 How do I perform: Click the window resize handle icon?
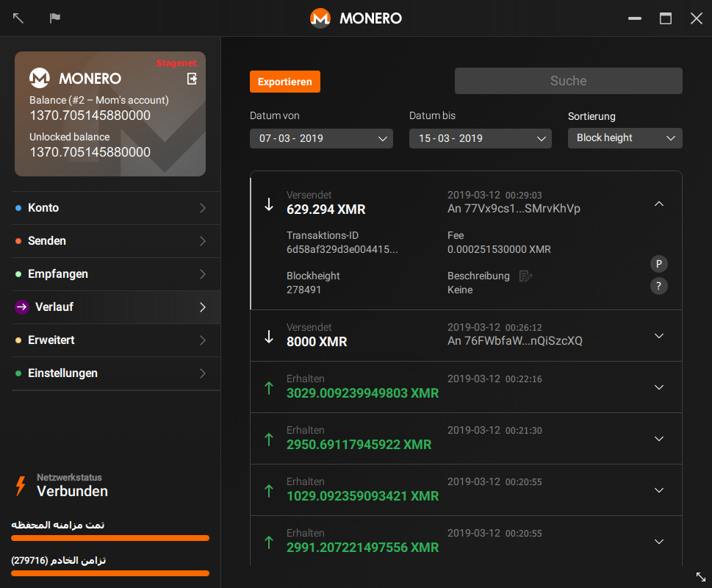(x=701, y=577)
